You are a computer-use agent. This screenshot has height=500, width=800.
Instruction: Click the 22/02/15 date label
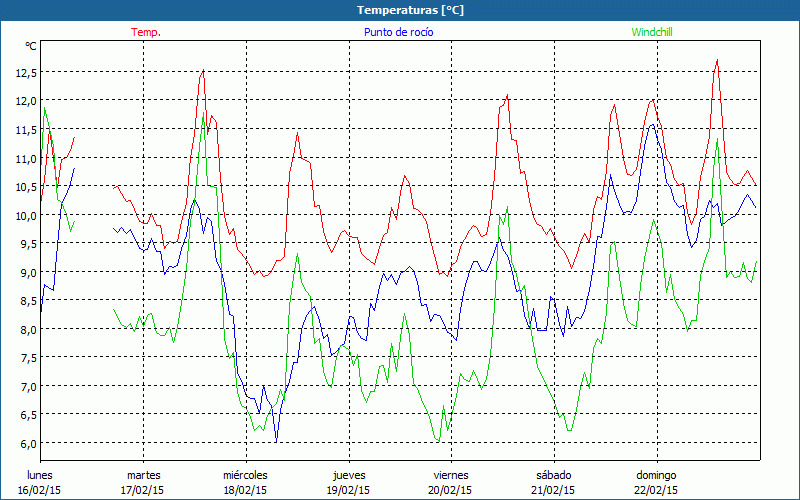[656, 490]
